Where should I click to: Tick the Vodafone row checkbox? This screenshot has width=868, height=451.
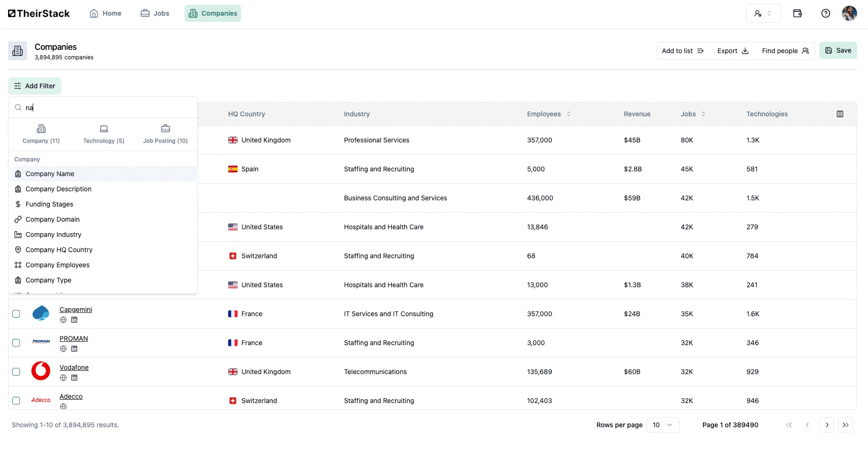click(16, 372)
